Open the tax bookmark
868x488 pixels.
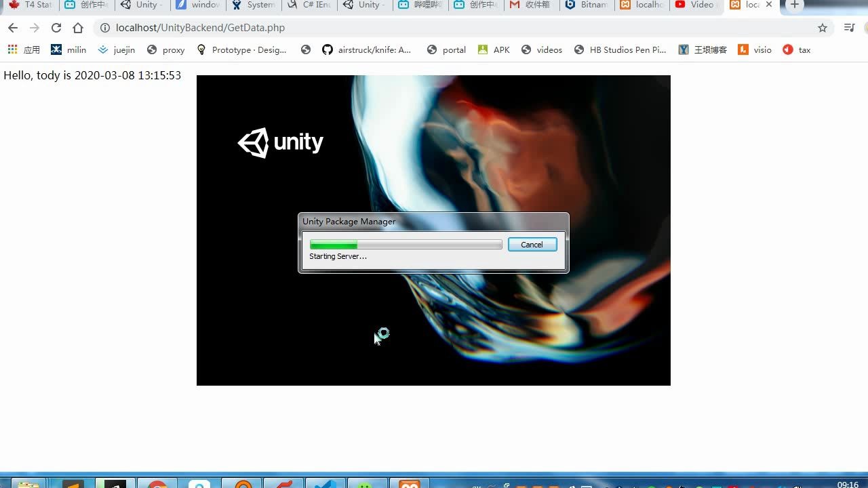tap(797, 49)
